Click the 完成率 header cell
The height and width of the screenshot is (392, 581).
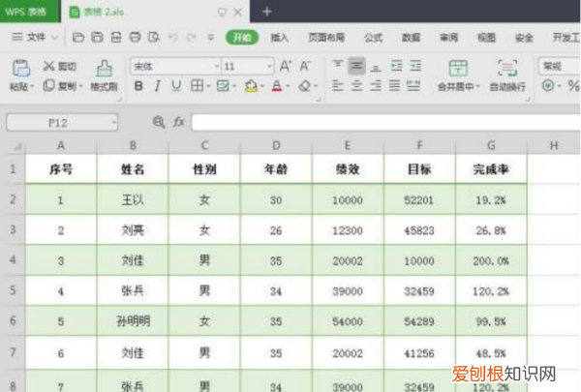pos(491,169)
